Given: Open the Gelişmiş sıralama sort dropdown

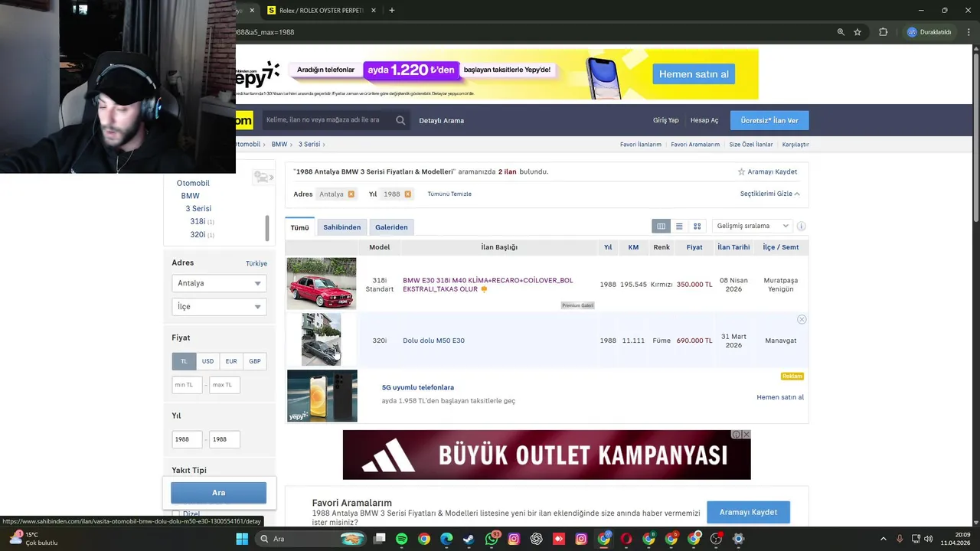Looking at the screenshot, I should pos(752,227).
